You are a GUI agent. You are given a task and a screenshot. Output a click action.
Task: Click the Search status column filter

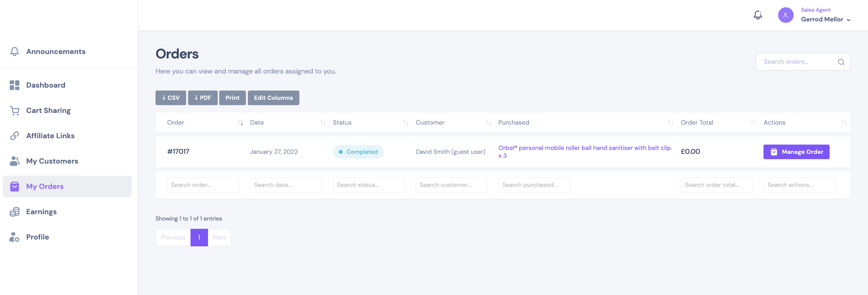pos(369,185)
